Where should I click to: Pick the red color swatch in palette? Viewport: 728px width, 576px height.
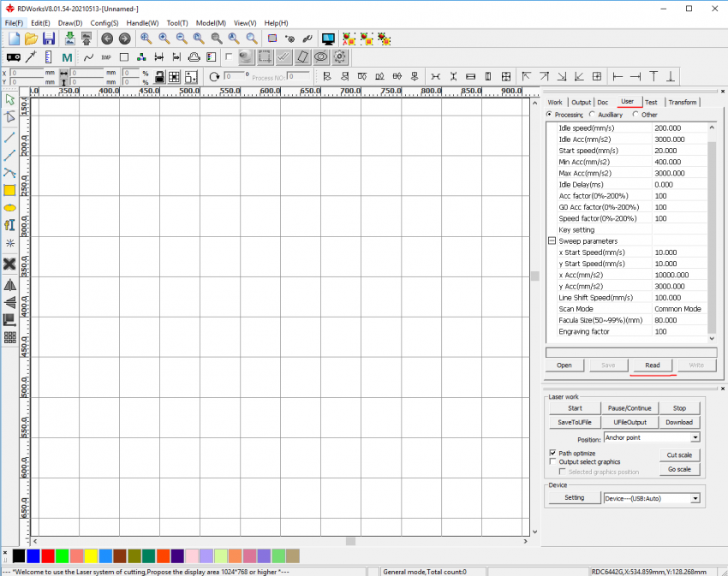click(x=48, y=556)
